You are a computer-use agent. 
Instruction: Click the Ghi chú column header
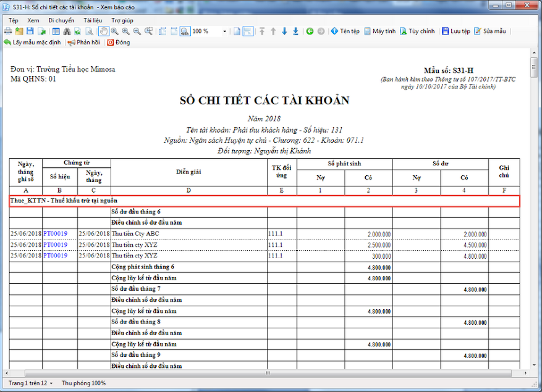[504, 172]
